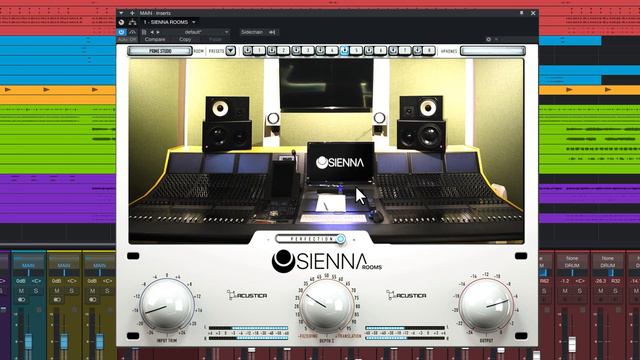The width and height of the screenshot is (640, 360).
Task: Select preset slot number 5
Action: coord(356,51)
